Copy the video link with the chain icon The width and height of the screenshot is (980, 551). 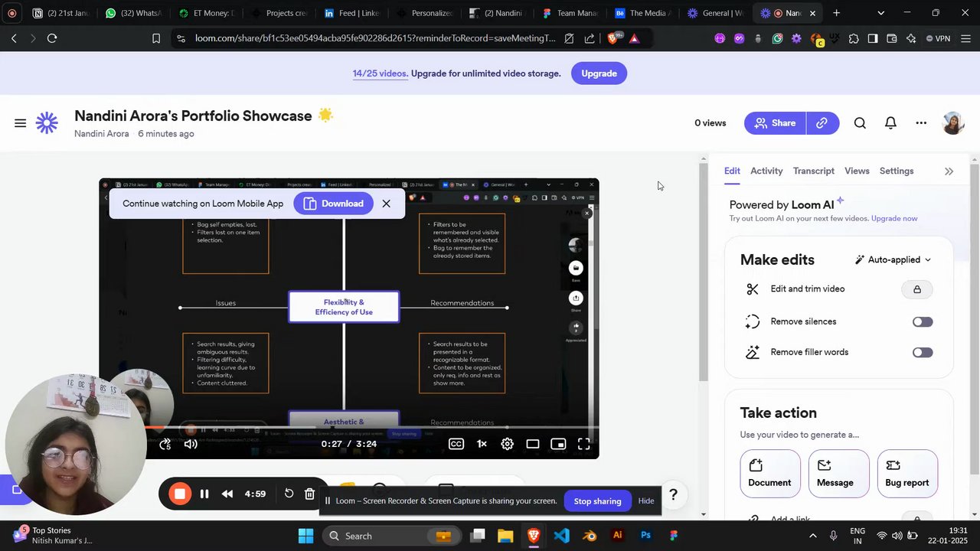tap(822, 123)
